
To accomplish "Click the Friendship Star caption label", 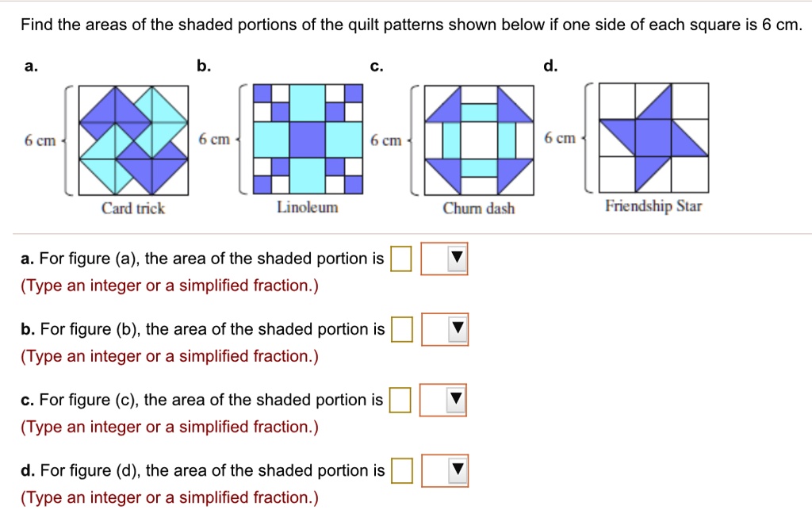I will (653, 206).
